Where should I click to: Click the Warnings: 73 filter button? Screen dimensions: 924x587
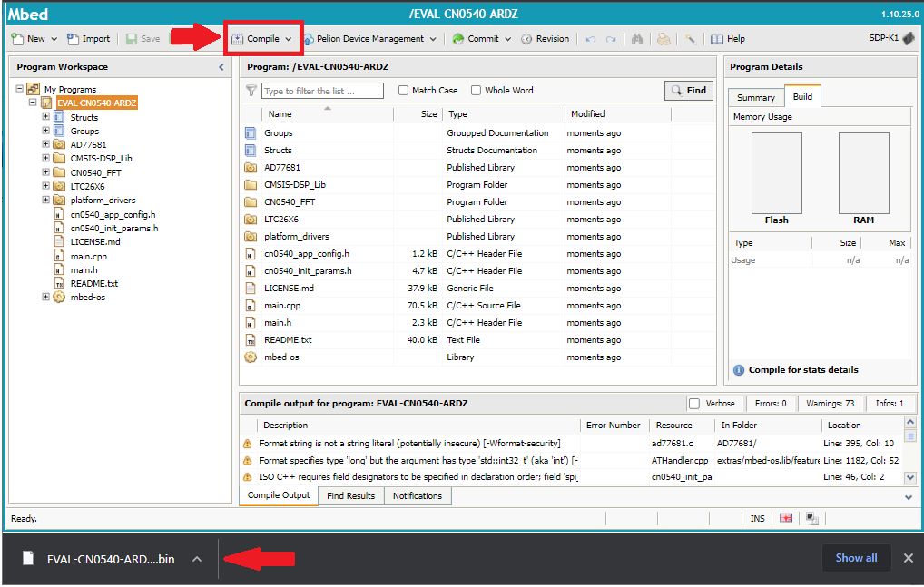[x=830, y=404]
